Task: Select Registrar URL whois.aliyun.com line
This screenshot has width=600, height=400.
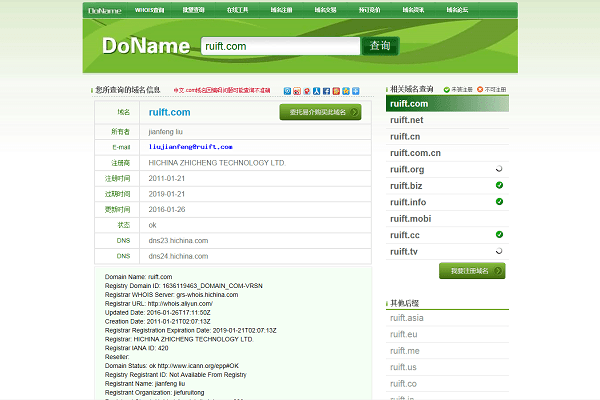Action: (x=159, y=304)
